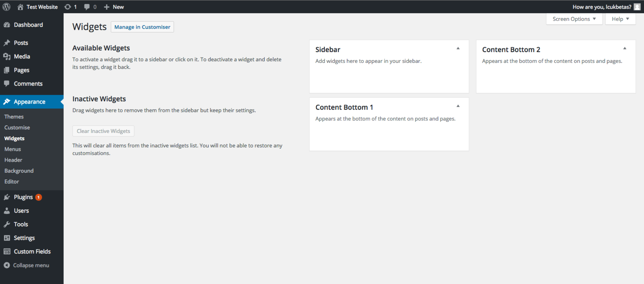Open Header submenu link
644x284 pixels.
(x=13, y=160)
